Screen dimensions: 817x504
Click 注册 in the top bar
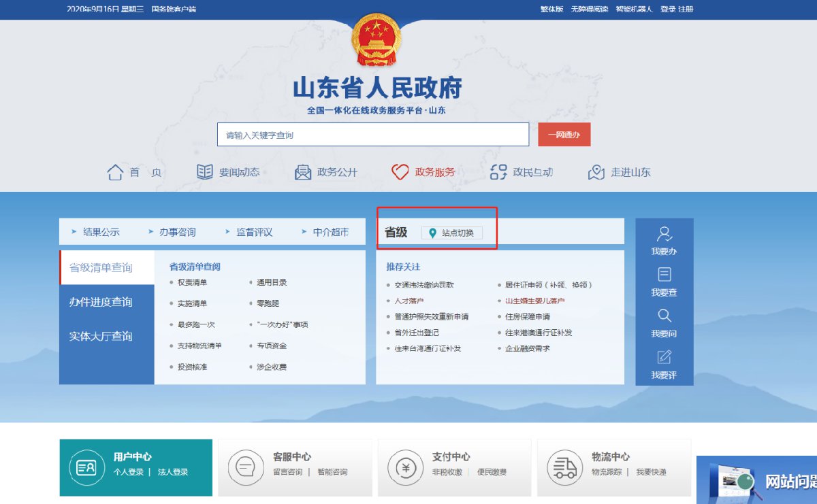click(x=686, y=10)
